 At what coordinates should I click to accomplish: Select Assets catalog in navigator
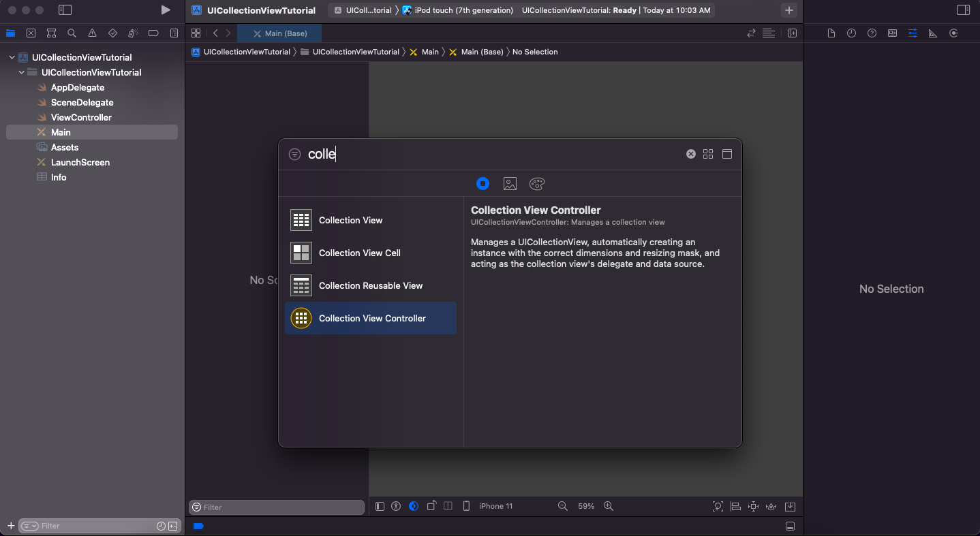65,147
